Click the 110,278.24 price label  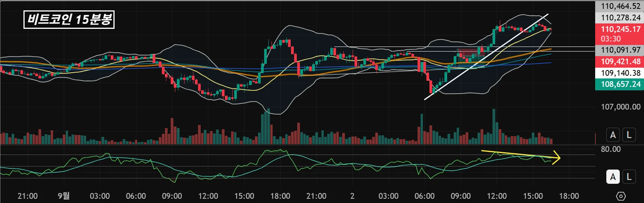click(621, 18)
